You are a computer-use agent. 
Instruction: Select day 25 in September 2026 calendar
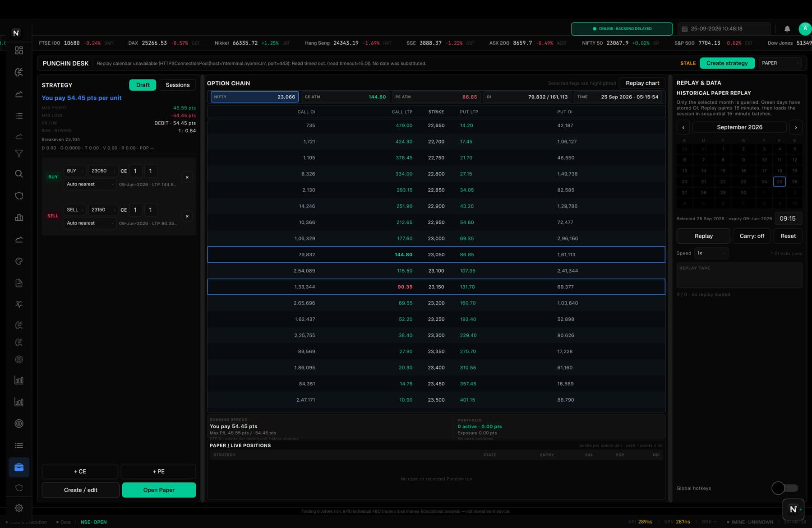(x=779, y=182)
